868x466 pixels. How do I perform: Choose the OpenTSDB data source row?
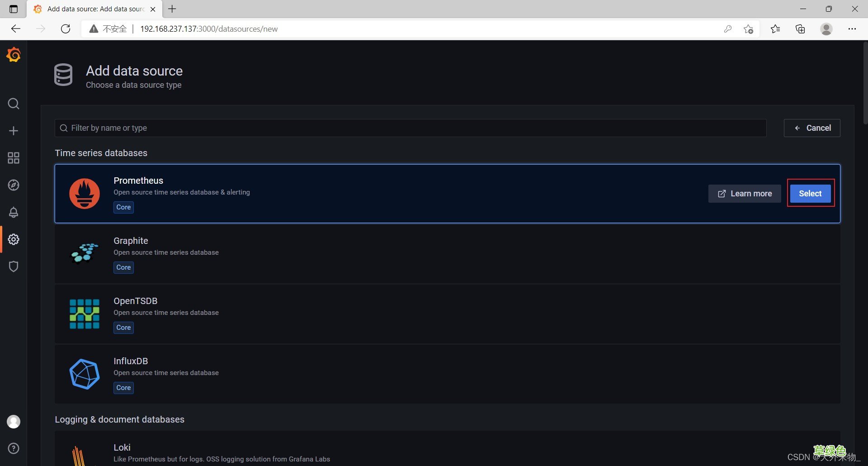tap(448, 314)
